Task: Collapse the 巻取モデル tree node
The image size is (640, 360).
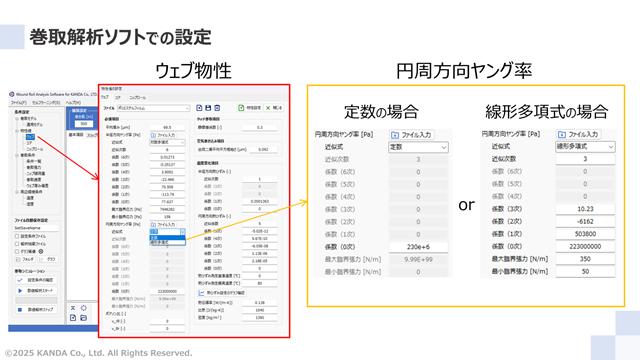Action: click(17, 119)
